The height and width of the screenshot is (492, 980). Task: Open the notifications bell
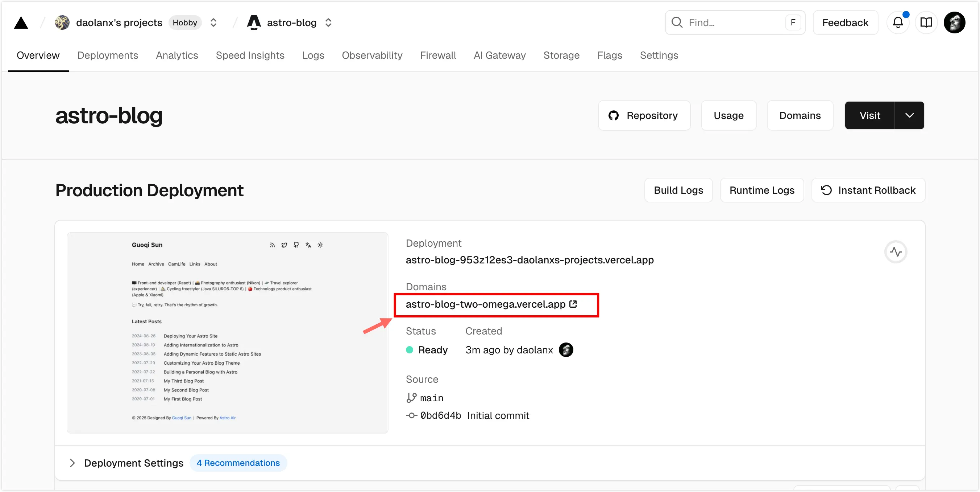point(898,22)
